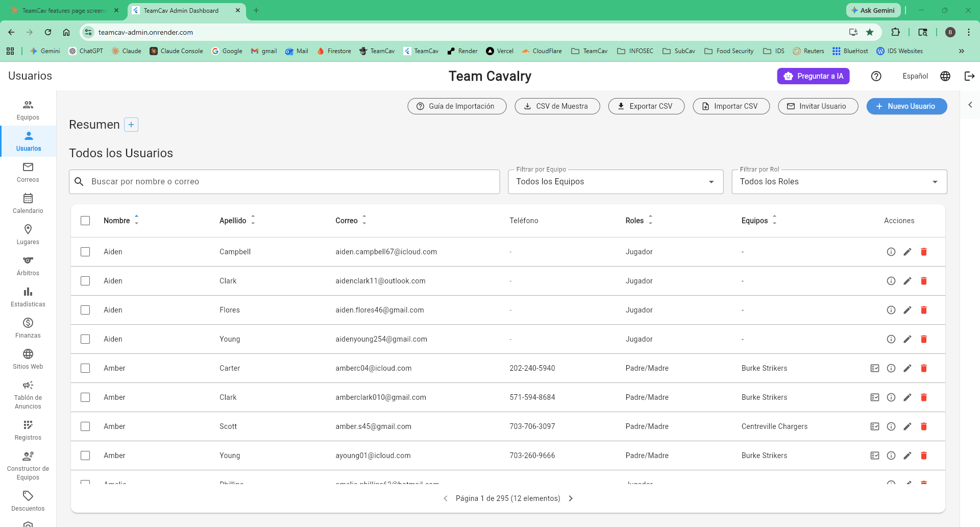
Task: Open Registros in the sidebar
Action: pos(28,430)
